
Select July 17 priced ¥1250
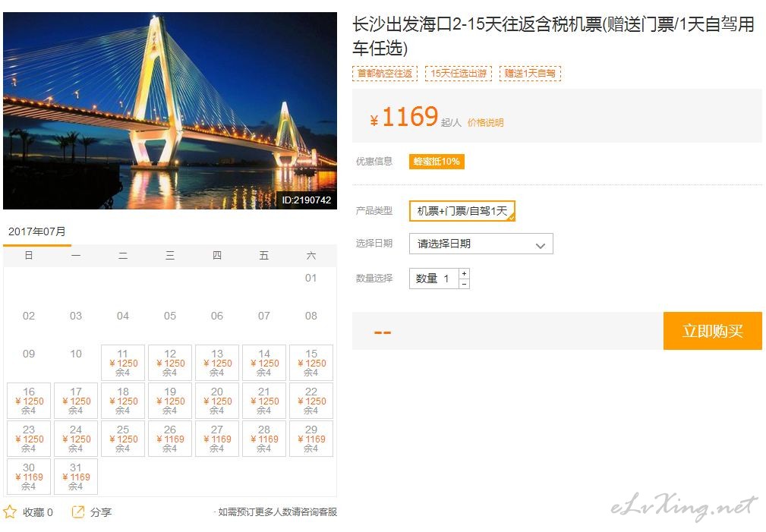[76, 401]
